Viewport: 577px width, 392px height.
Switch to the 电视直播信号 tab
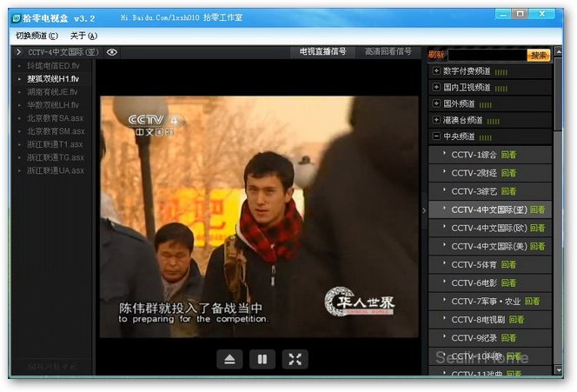322,52
